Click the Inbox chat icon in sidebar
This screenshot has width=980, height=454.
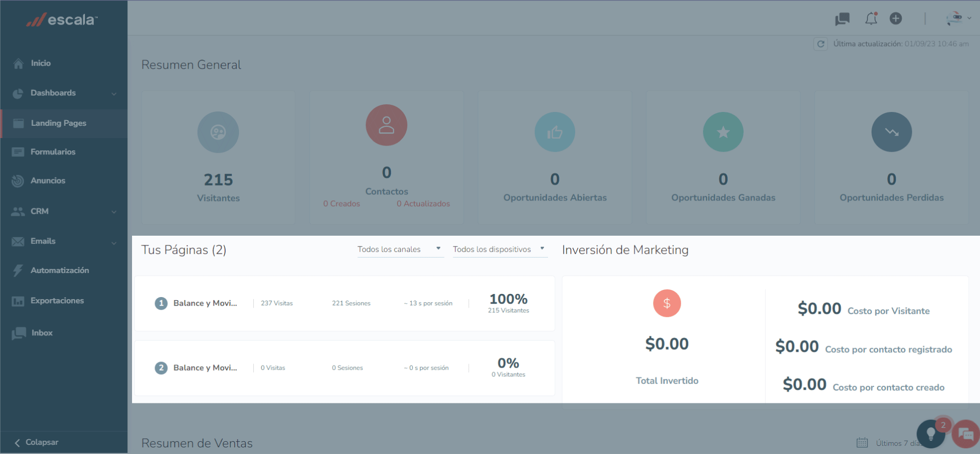click(19, 333)
